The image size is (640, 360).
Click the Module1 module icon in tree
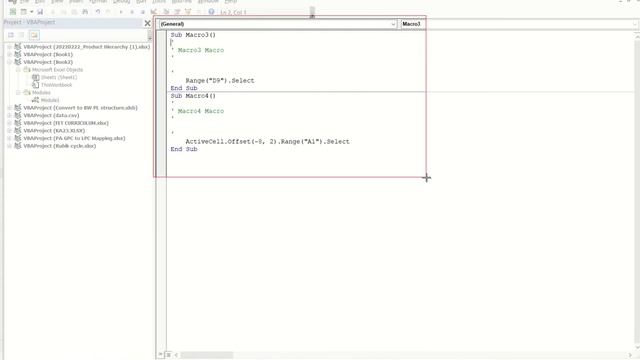[36, 100]
